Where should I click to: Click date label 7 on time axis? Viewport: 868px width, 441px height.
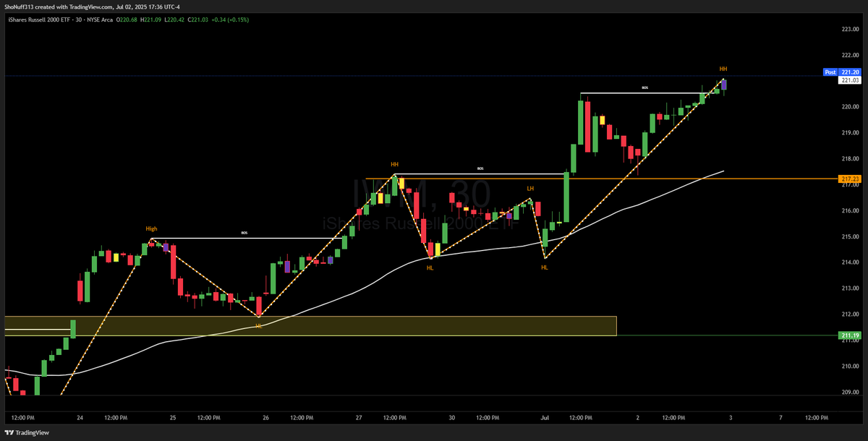point(782,418)
